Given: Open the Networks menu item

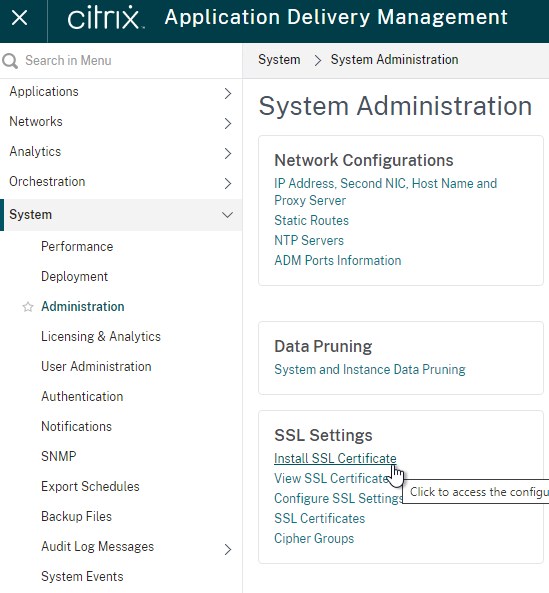Looking at the screenshot, I should (x=36, y=122).
